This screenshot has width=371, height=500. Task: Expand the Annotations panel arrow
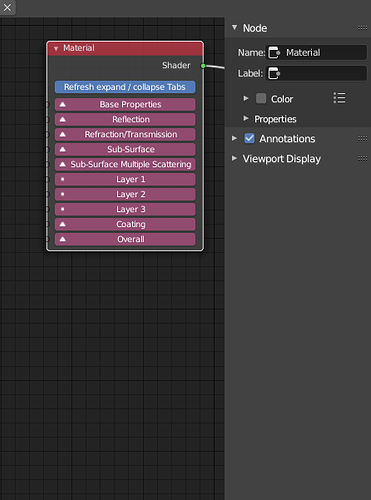pos(235,138)
